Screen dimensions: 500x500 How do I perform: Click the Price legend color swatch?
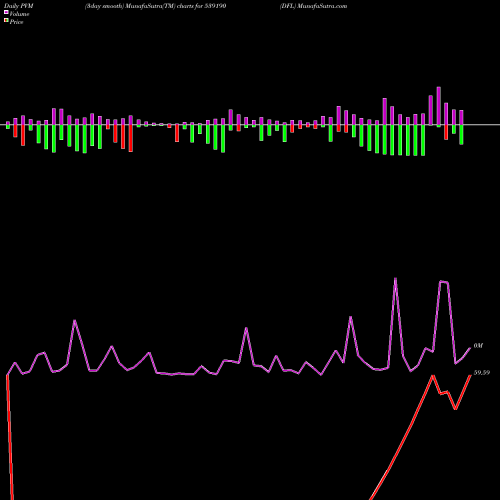[x=6, y=21]
